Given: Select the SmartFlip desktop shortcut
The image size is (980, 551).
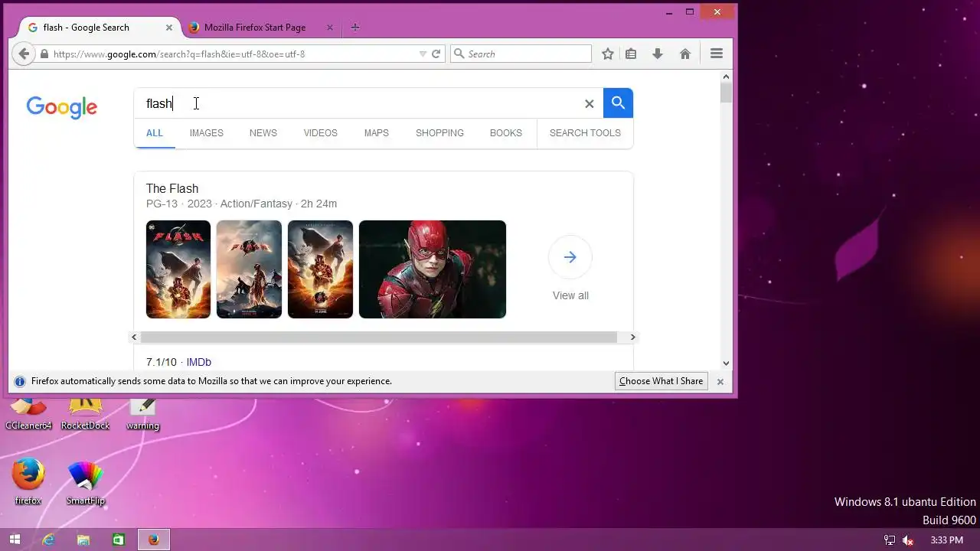Looking at the screenshot, I should [x=86, y=482].
